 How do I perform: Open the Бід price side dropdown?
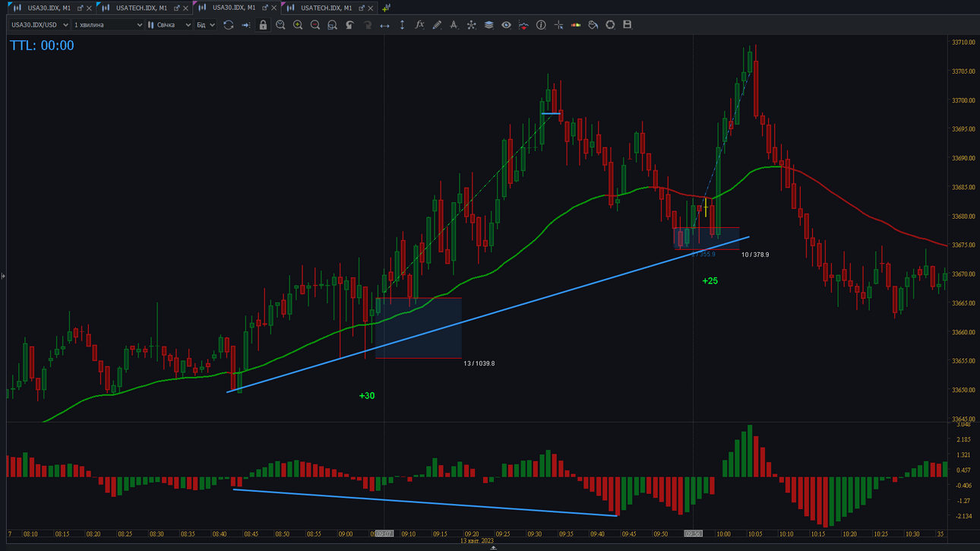(x=206, y=25)
